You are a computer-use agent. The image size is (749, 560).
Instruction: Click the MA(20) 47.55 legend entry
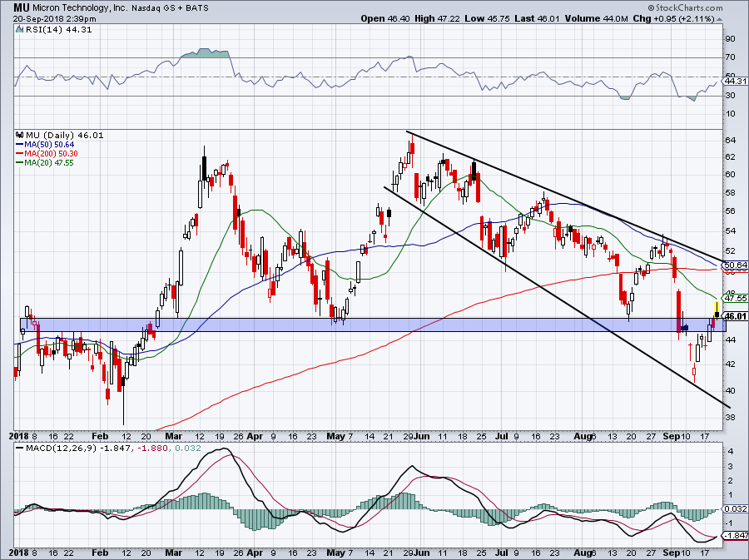(x=46, y=163)
